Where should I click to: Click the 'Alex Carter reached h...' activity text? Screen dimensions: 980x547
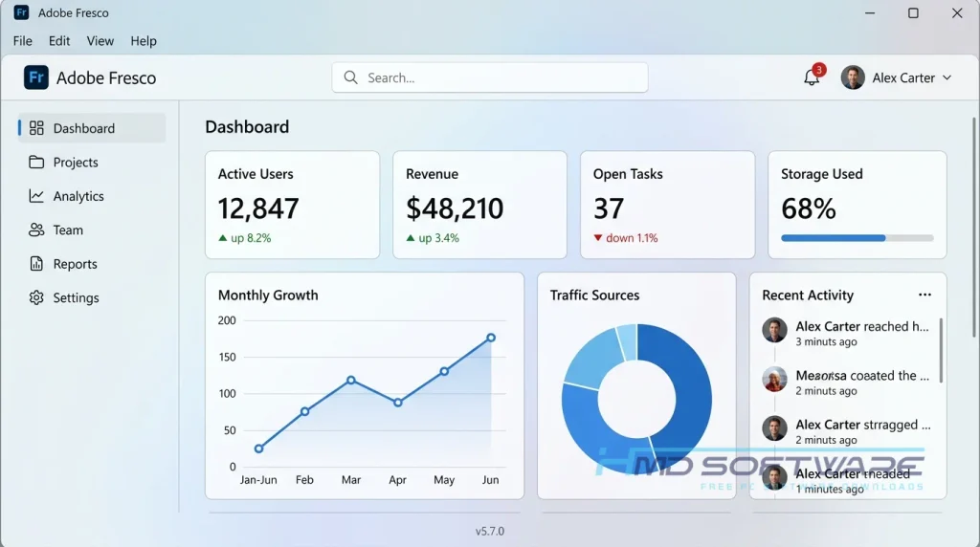click(x=862, y=327)
